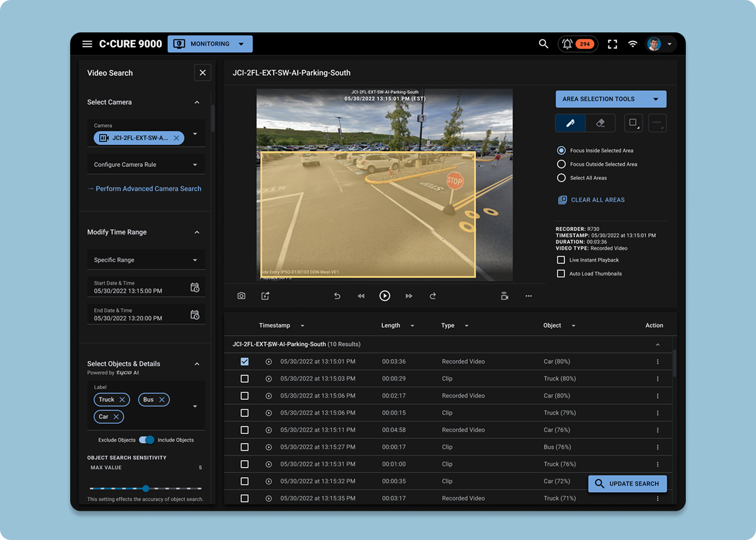The width and height of the screenshot is (756, 540).
Task: Select the Pen area drawing tool
Action: click(570, 123)
